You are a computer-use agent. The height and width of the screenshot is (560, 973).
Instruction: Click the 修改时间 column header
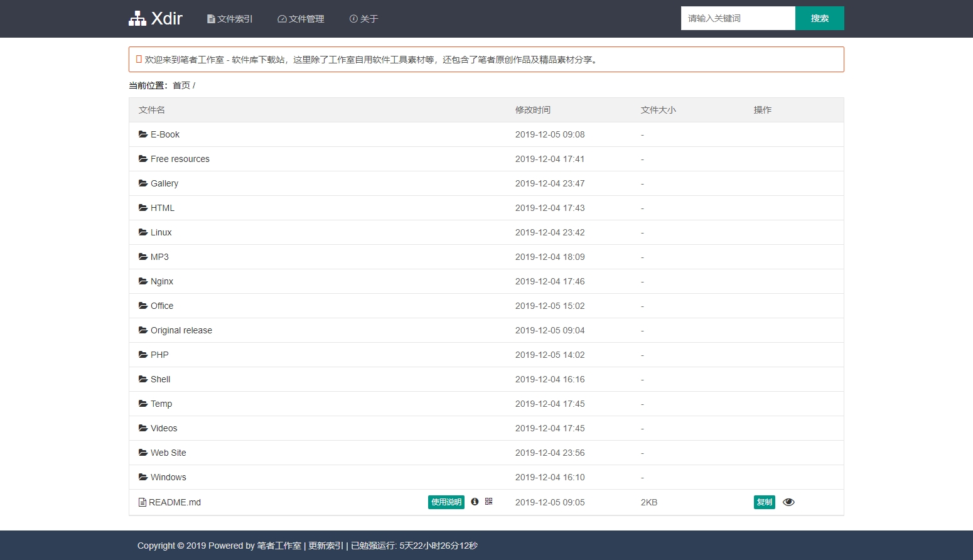533,110
